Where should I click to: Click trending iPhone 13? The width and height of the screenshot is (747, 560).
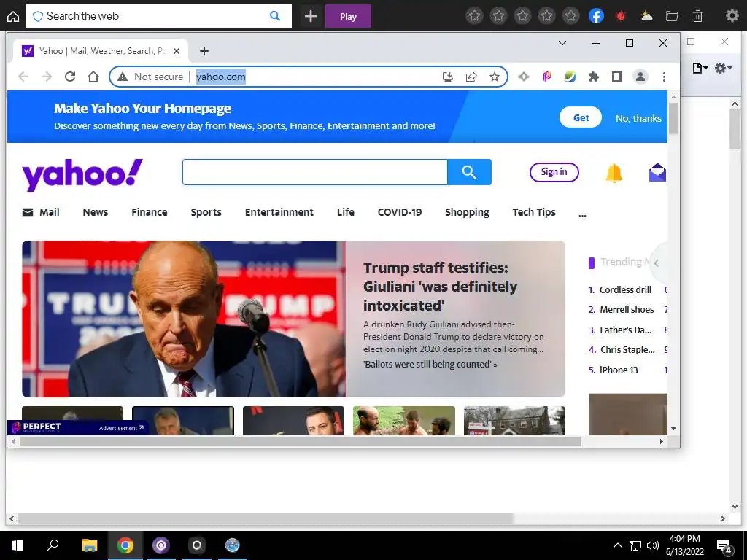tap(619, 370)
